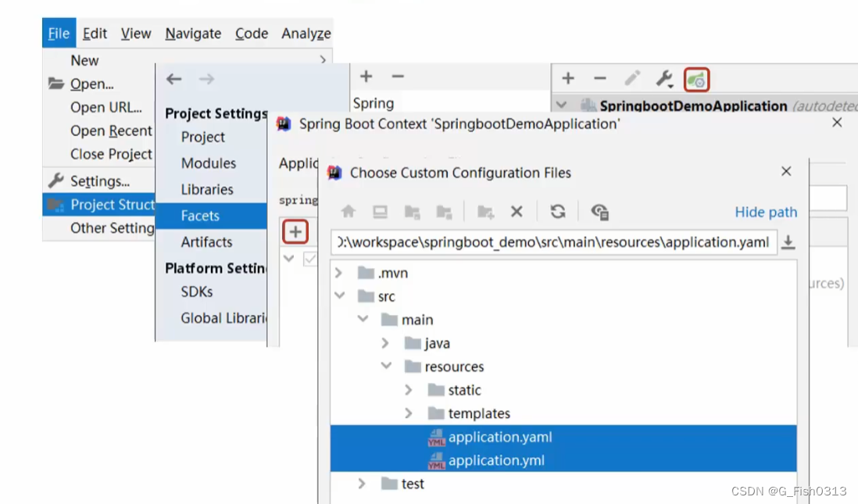This screenshot has width=858, height=504.
Task: Collapse the main folder
Action: 363,319
